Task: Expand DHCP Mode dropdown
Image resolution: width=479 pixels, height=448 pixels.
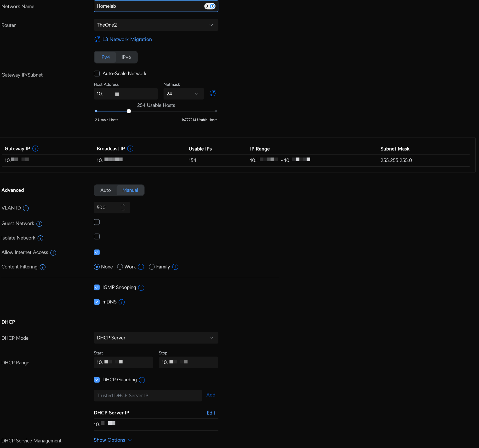Action: click(156, 338)
